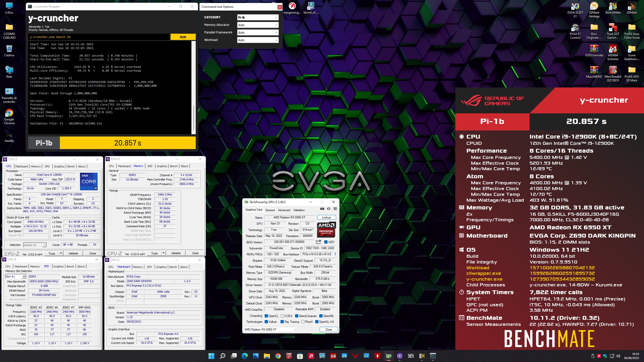644x362 pixels.
Task: Click Validate in CPU-Z CPU window
Action: coord(73,253)
